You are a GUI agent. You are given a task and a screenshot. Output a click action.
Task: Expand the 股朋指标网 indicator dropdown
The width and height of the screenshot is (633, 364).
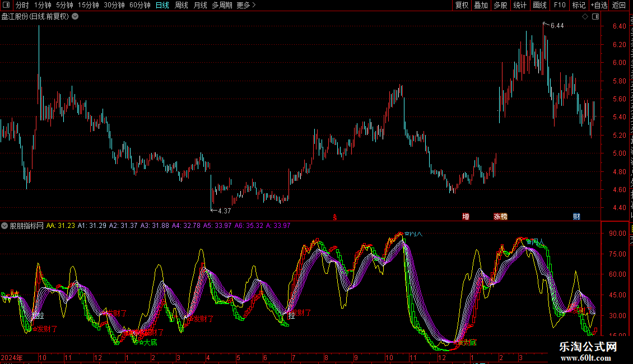[4, 226]
